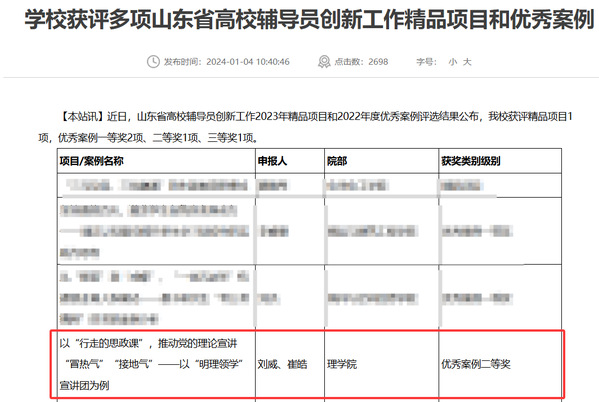Viewport: 599px width, 402px height.
Task: Click the click count 2698
Action: point(378,62)
